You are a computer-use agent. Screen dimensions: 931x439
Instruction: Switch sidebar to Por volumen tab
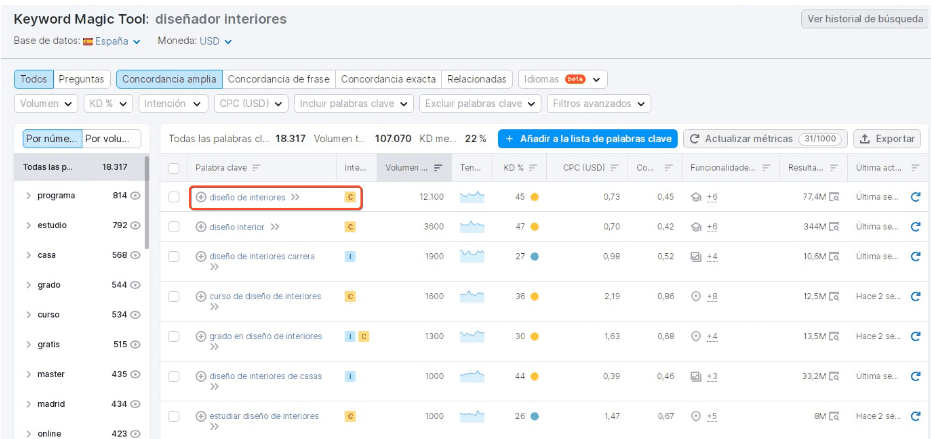(x=112, y=138)
